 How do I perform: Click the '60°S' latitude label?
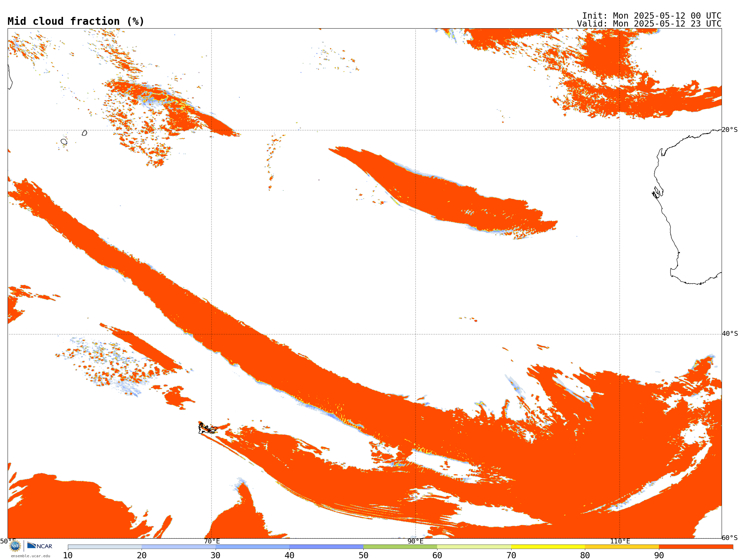coord(730,538)
